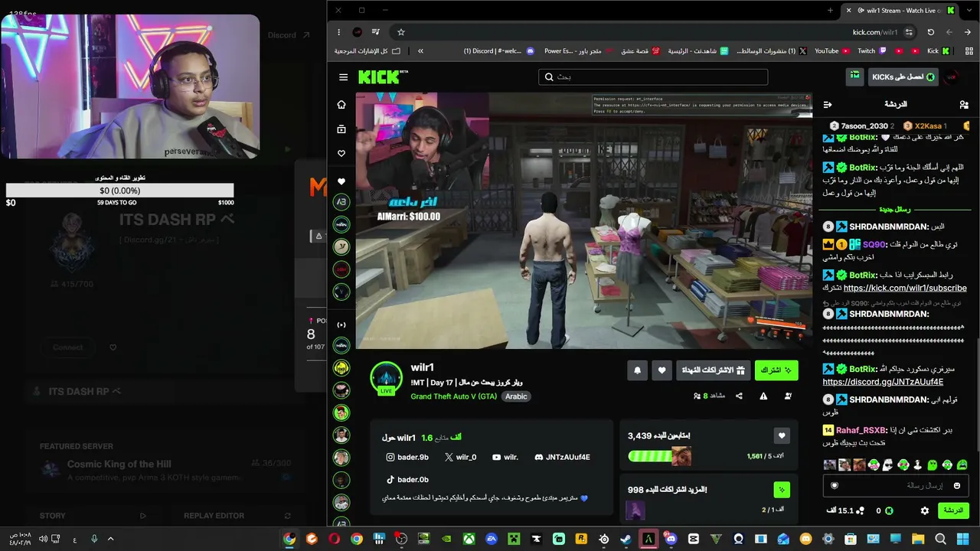Open JNTzAUuf4E Discord link in About
The image size is (980, 551).
click(562, 458)
